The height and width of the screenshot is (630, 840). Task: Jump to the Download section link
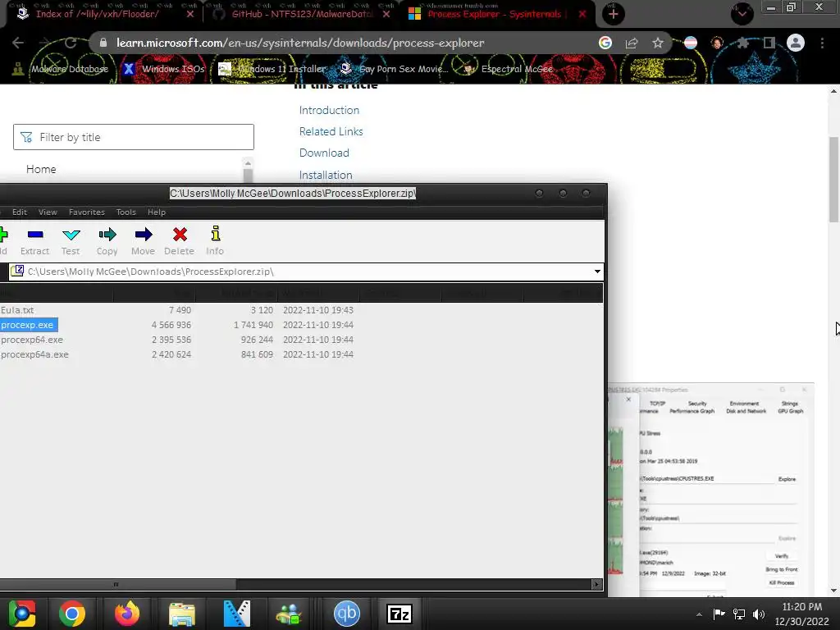(x=324, y=153)
